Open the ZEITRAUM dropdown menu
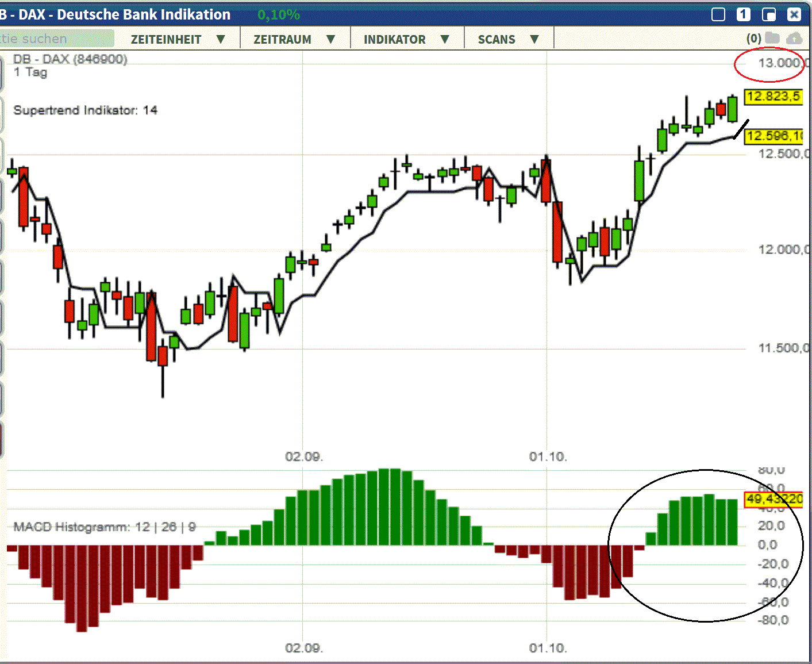Viewport: 812px width, 664px height. (294, 39)
